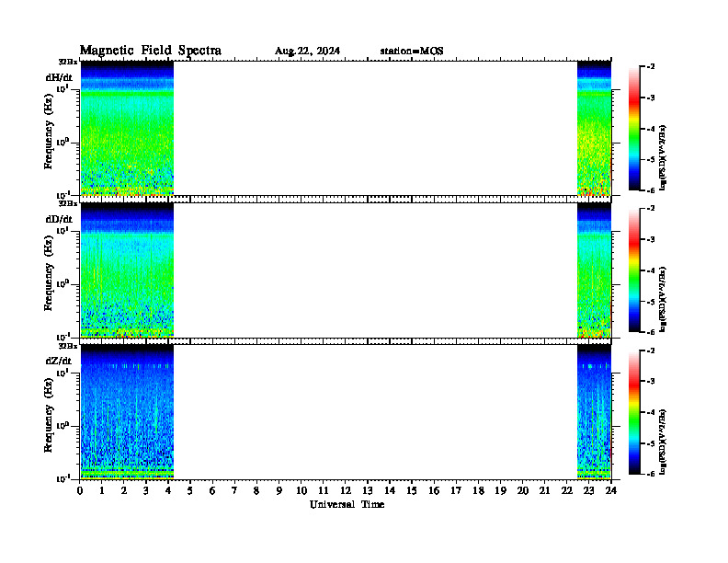728x563 pixels.
Task: Click the -2 tick on dH/dt colorbar
Action: 651,67
